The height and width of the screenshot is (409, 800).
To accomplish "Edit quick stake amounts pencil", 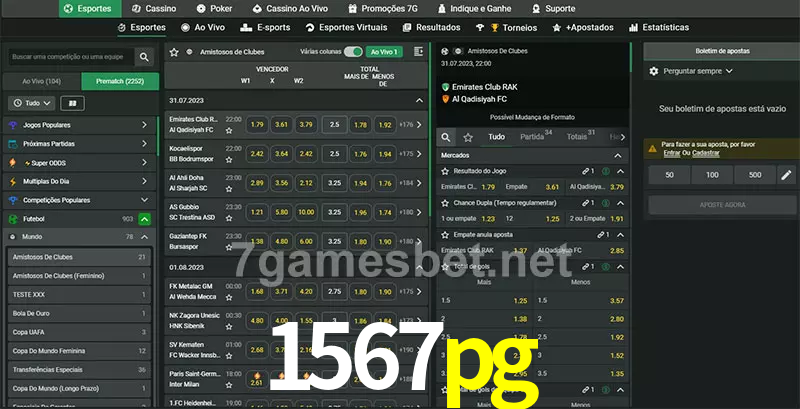I will point(786,175).
